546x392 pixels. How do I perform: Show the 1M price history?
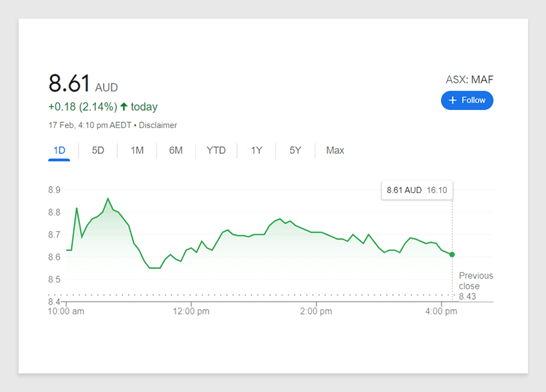point(137,151)
